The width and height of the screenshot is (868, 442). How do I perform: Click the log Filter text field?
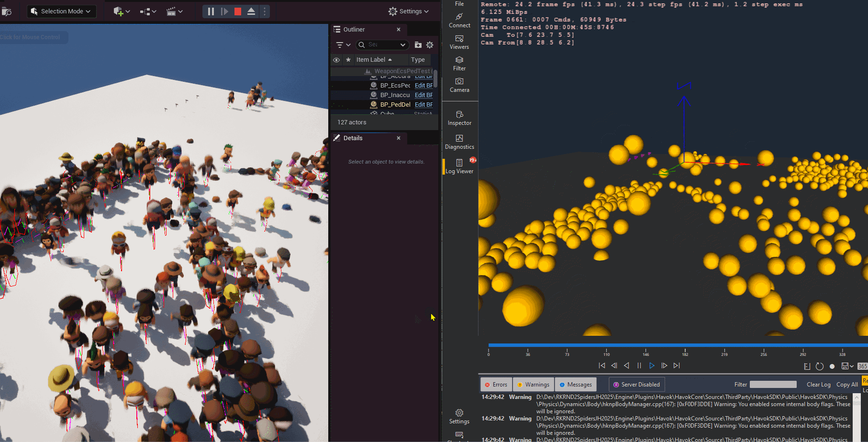pos(773,385)
